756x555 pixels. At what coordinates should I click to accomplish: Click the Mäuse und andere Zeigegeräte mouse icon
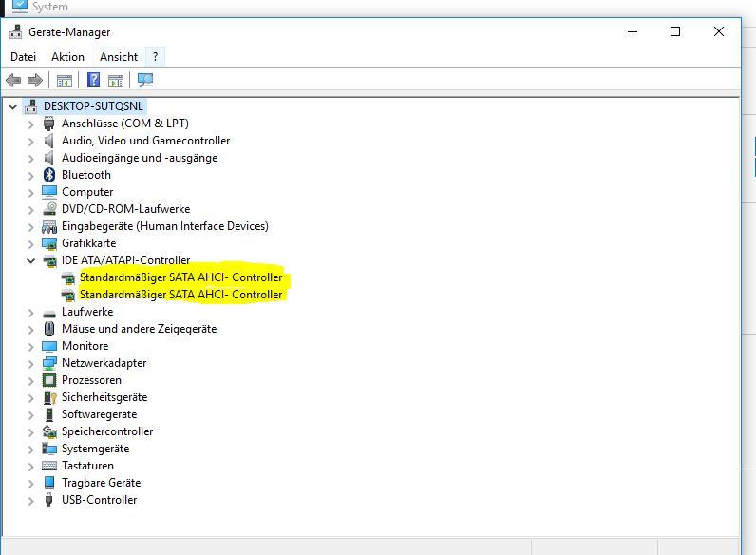click(49, 329)
